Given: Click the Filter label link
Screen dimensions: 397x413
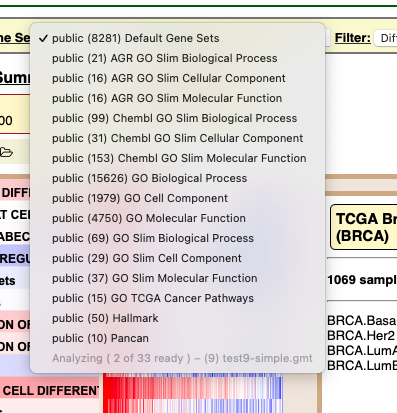Looking at the screenshot, I should 353,38.
